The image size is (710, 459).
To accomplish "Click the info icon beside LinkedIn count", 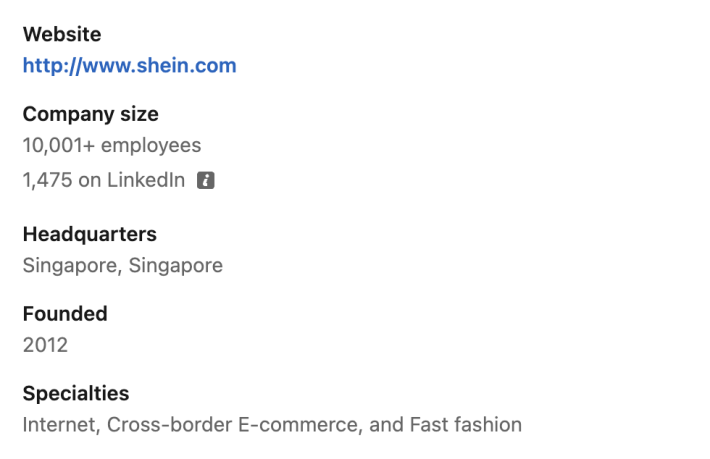I will pyautogui.click(x=206, y=180).
